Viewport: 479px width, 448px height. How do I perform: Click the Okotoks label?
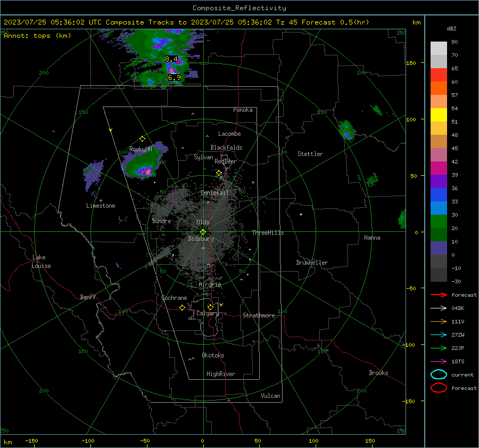213,355
